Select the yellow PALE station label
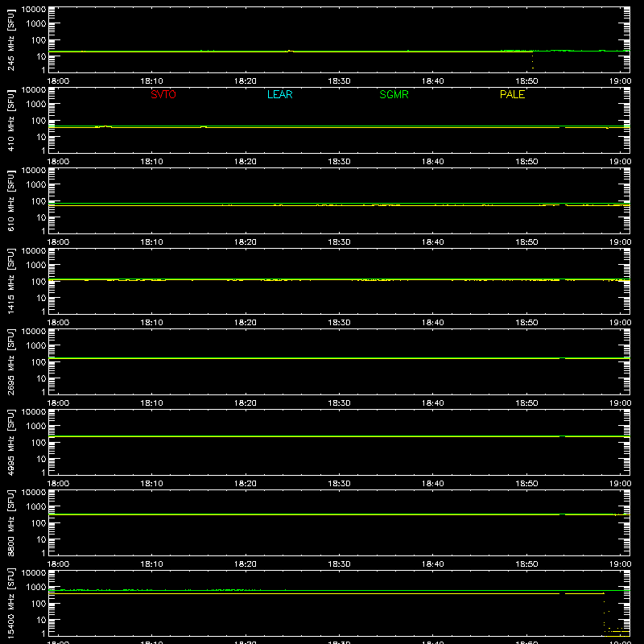 pos(512,94)
